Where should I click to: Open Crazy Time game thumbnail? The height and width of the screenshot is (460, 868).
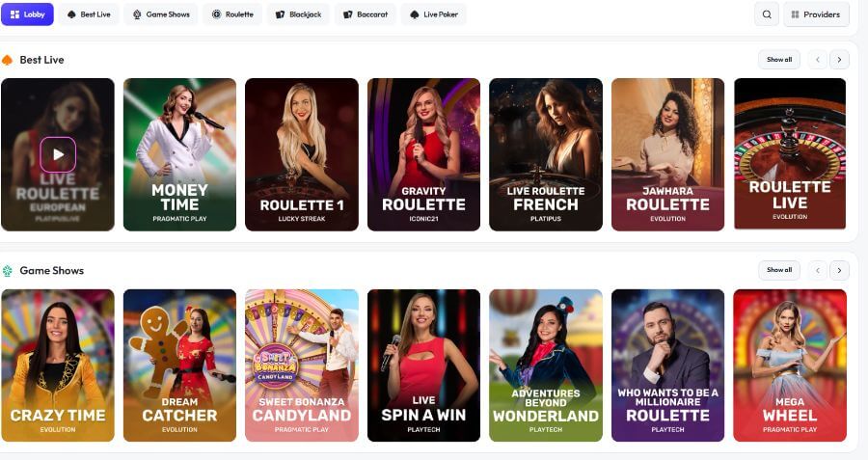(58, 365)
